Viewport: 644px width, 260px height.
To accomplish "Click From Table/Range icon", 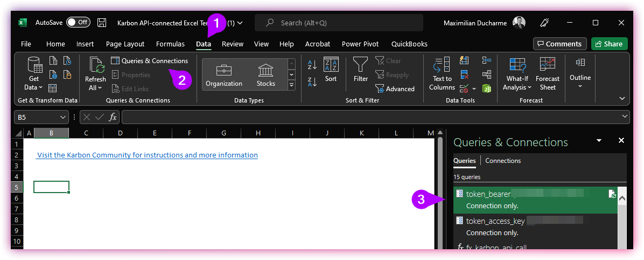I will click(53, 88).
